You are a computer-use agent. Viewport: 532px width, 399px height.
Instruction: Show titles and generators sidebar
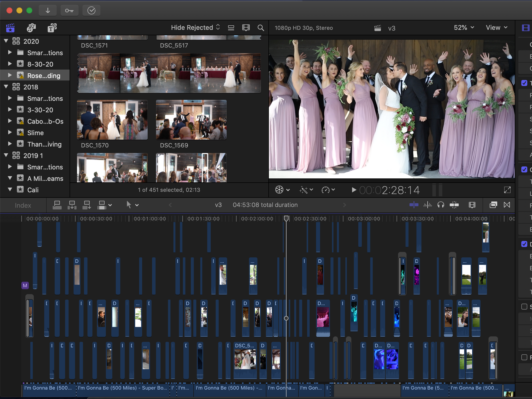52,28
